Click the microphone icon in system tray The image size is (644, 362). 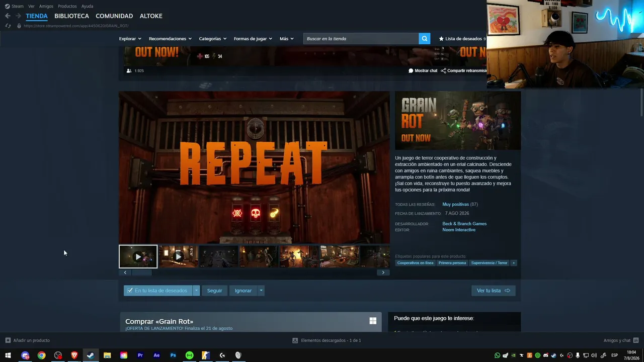pos(578,355)
